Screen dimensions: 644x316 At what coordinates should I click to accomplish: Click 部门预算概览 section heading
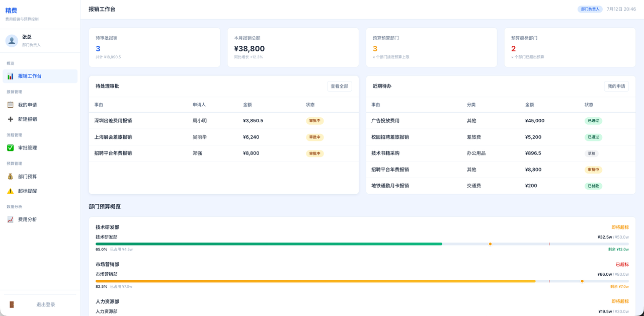pos(105,207)
